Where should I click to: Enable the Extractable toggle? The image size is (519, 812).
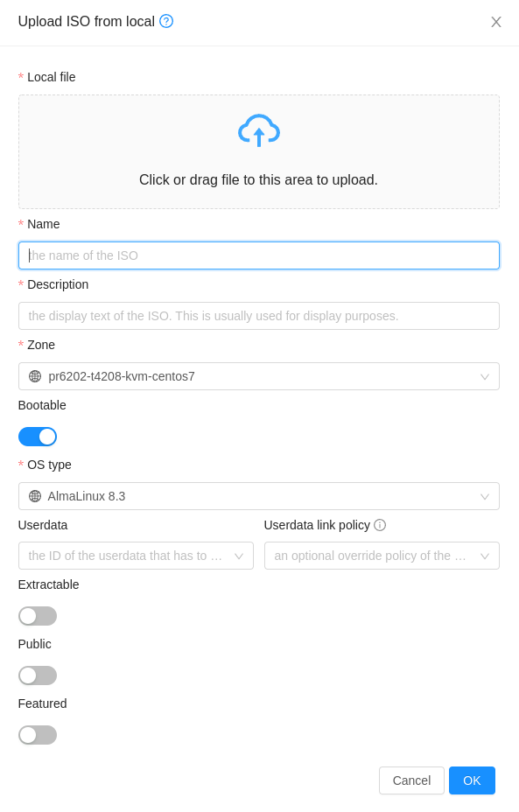[38, 616]
